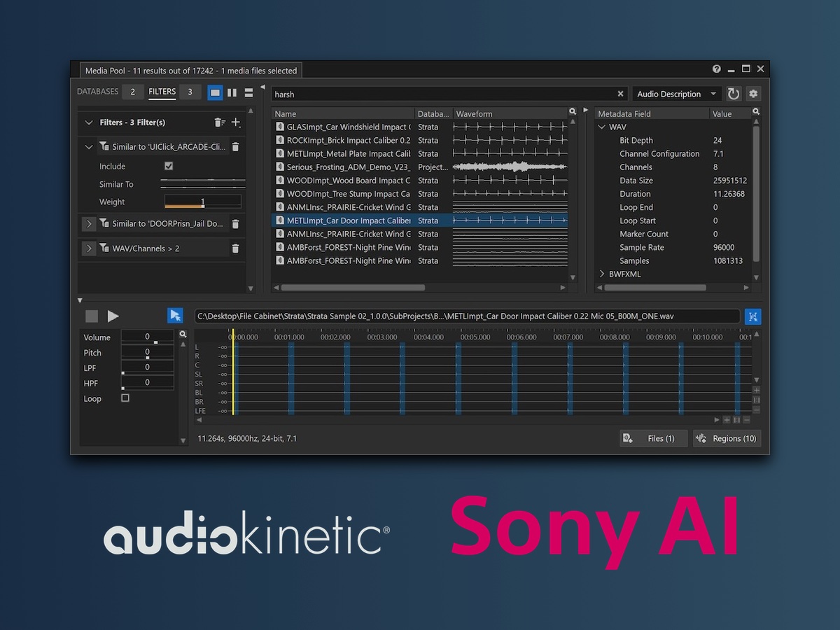
Task: Switch to the FILTERS tab
Action: [x=162, y=92]
